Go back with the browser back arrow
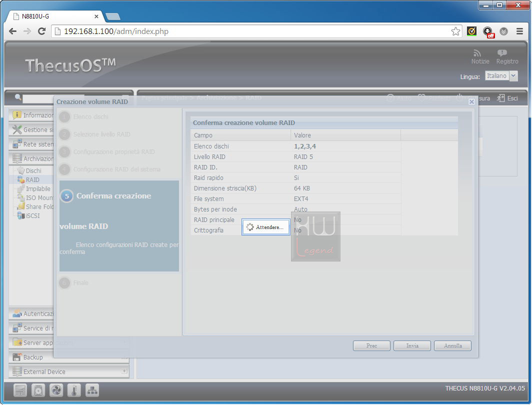This screenshot has width=532, height=405. [13, 31]
